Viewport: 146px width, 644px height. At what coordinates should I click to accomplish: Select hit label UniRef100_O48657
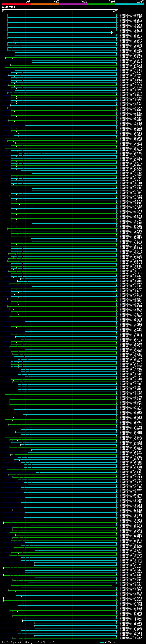[131, 366]
